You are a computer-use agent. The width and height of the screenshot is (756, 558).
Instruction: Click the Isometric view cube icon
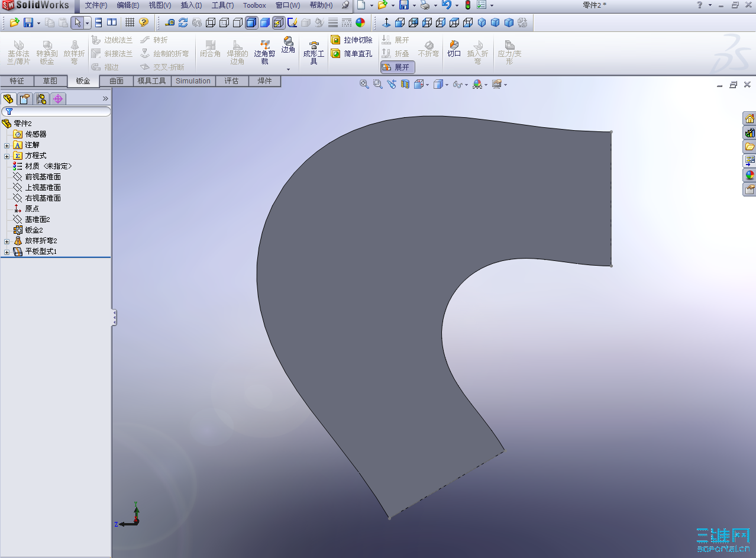click(x=482, y=22)
